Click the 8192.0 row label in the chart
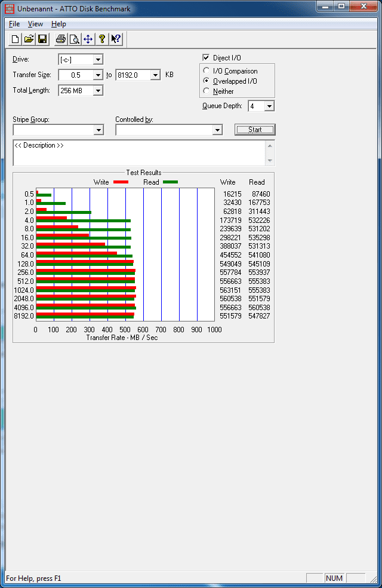This screenshot has height=588, width=382. coord(24,316)
